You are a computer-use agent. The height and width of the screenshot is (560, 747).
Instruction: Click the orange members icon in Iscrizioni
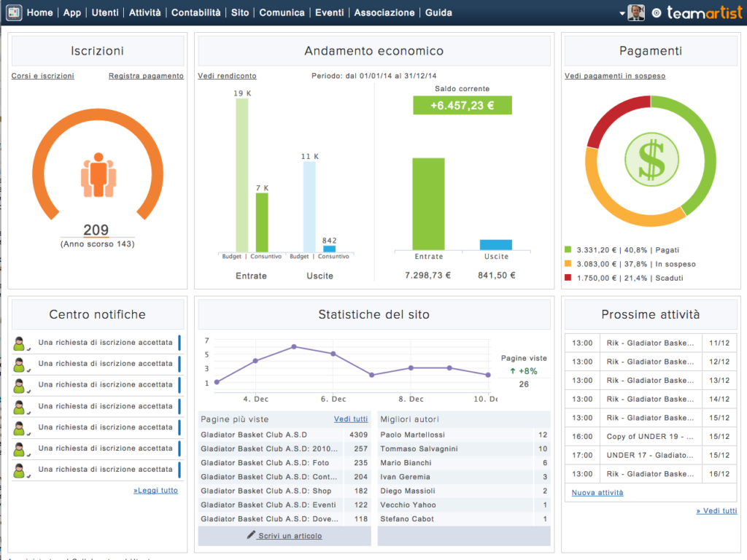click(98, 174)
